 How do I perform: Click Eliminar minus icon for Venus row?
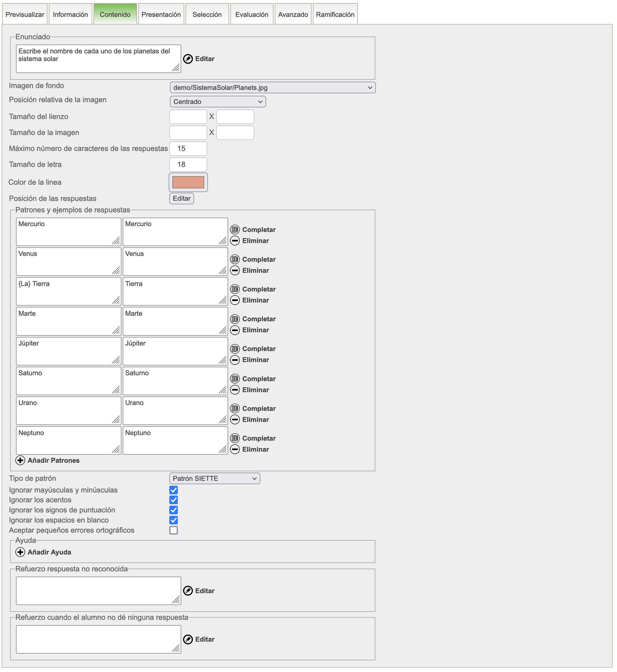235,271
